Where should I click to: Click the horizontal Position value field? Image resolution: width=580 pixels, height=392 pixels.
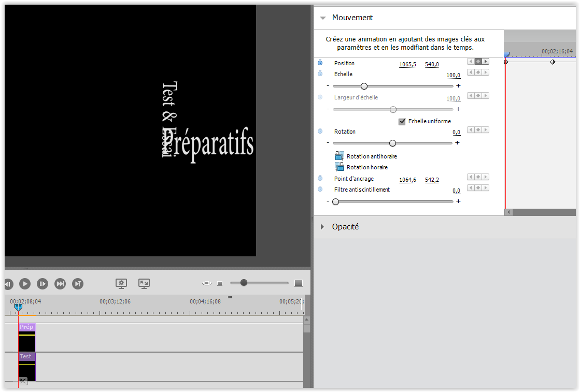[407, 64]
